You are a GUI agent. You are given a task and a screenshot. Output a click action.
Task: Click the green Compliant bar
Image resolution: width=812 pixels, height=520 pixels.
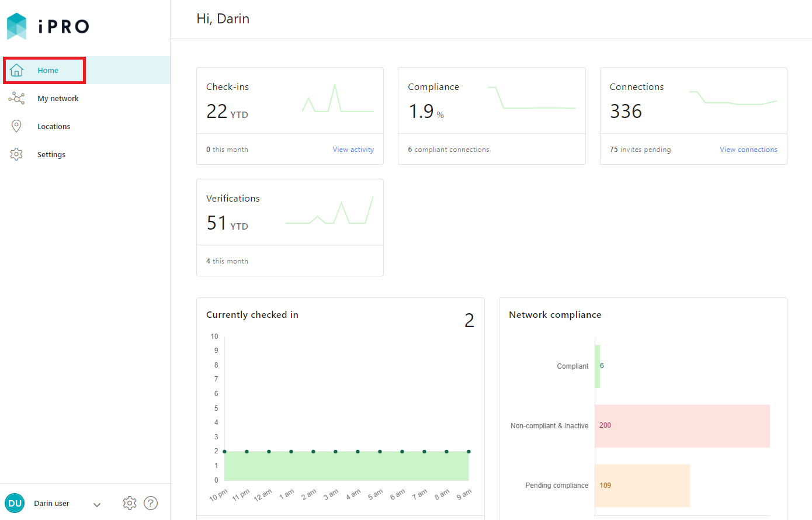pyautogui.click(x=598, y=366)
